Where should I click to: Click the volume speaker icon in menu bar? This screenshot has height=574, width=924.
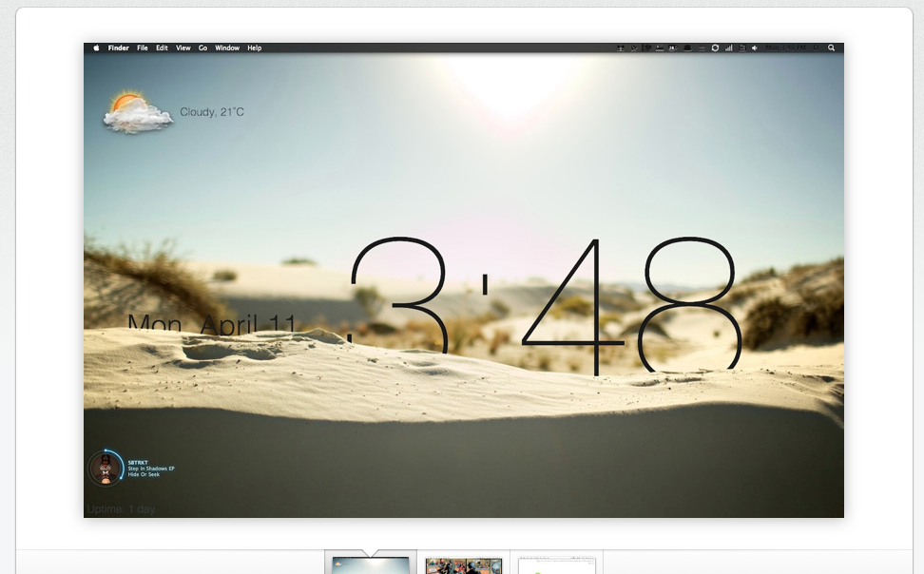point(754,48)
